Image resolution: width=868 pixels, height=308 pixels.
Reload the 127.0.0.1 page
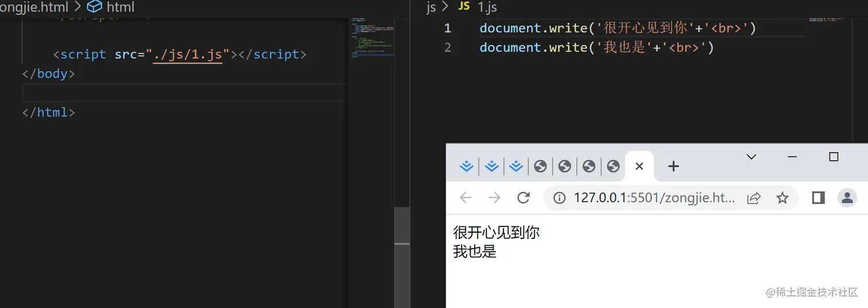coord(523,198)
